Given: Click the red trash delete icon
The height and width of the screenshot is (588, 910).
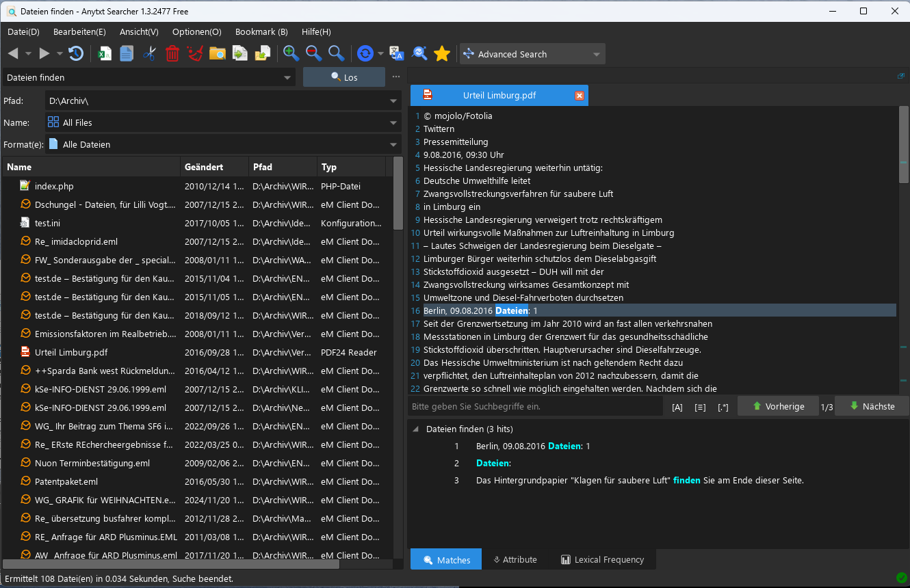Looking at the screenshot, I should tap(172, 54).
